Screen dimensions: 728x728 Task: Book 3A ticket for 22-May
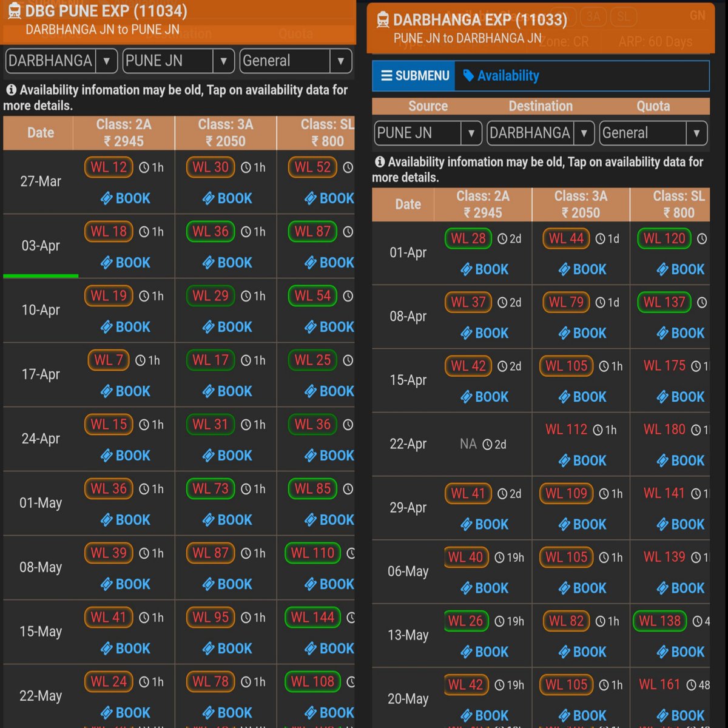click(x=227, y=713)
